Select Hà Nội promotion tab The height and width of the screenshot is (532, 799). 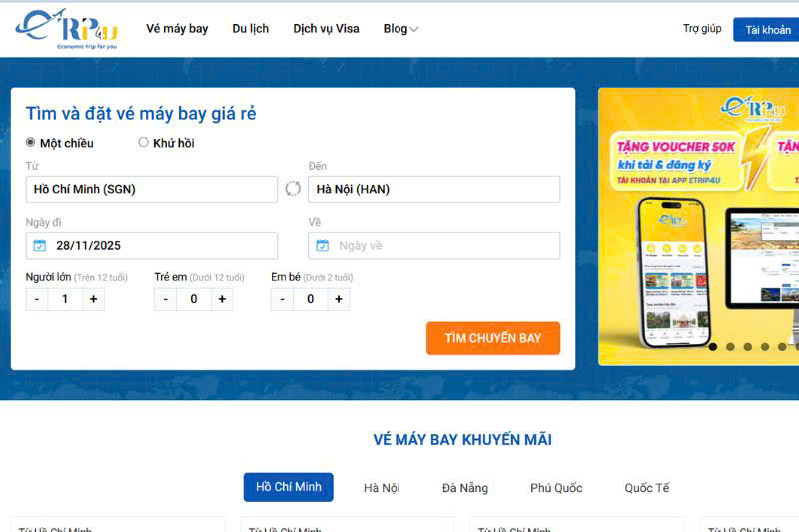[x=382, y=488]
